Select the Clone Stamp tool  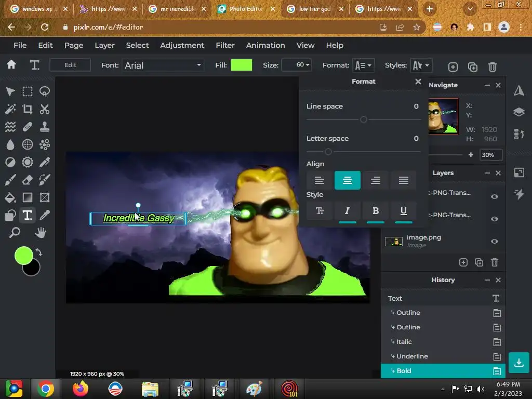click(x=45, y=127)
